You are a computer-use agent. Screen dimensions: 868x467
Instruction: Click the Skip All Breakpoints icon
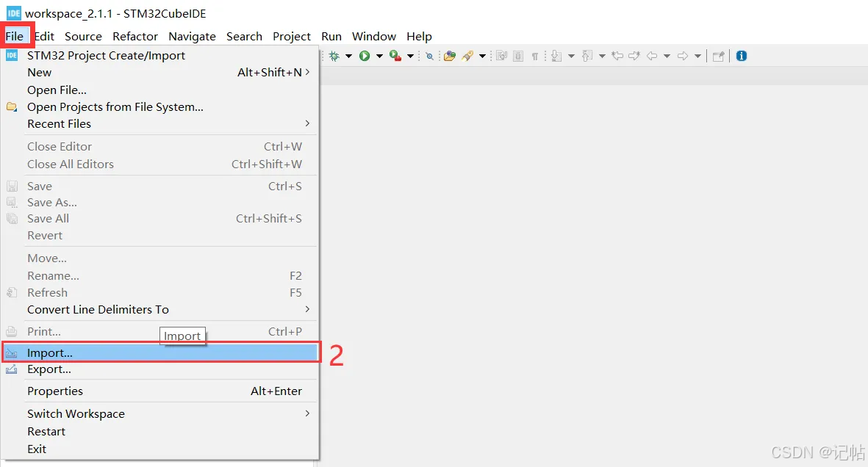(x=429, y=56)
